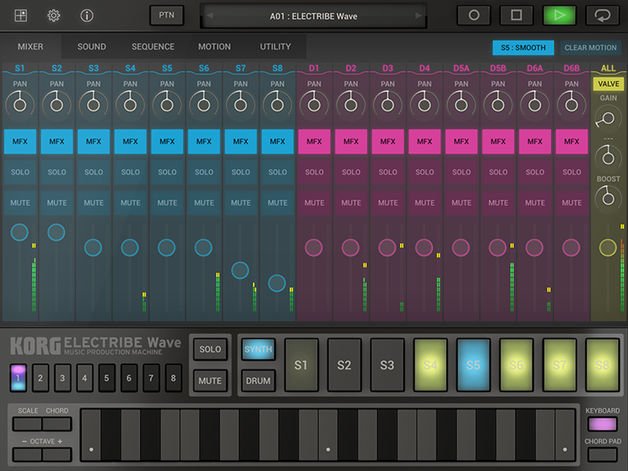Toggle the VALVE button
This screenshot has width=628, height=471.
click(x=608, y=84)
